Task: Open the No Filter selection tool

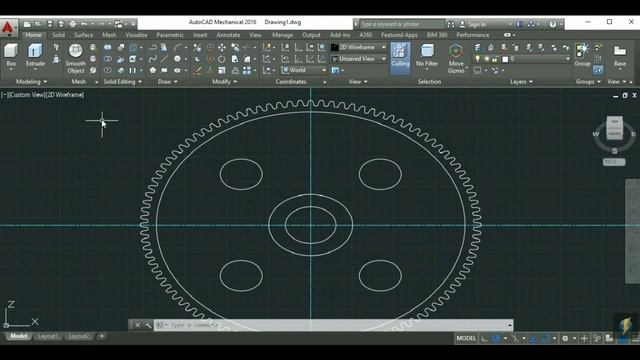Action: [427, 56]
